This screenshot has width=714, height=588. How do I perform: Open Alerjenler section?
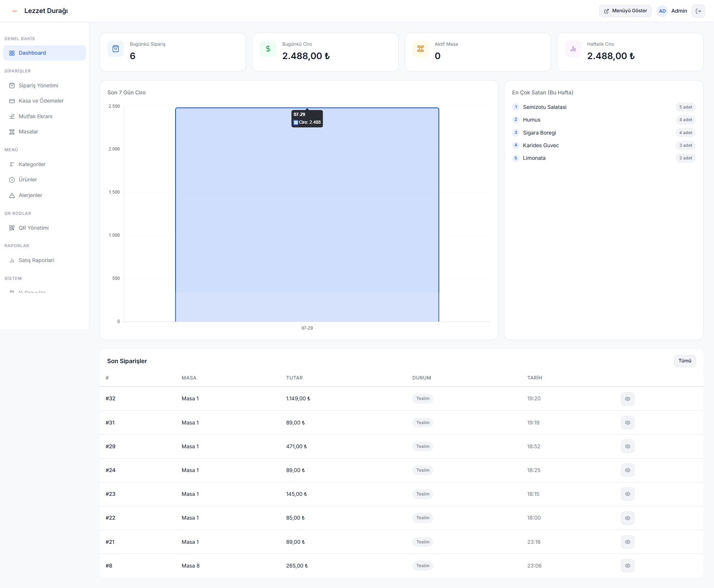tap(44, 196)
